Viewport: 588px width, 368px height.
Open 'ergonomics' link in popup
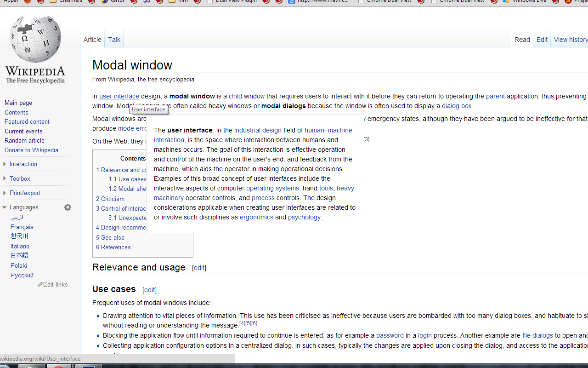pyautogui.click(x=256, y=217)
